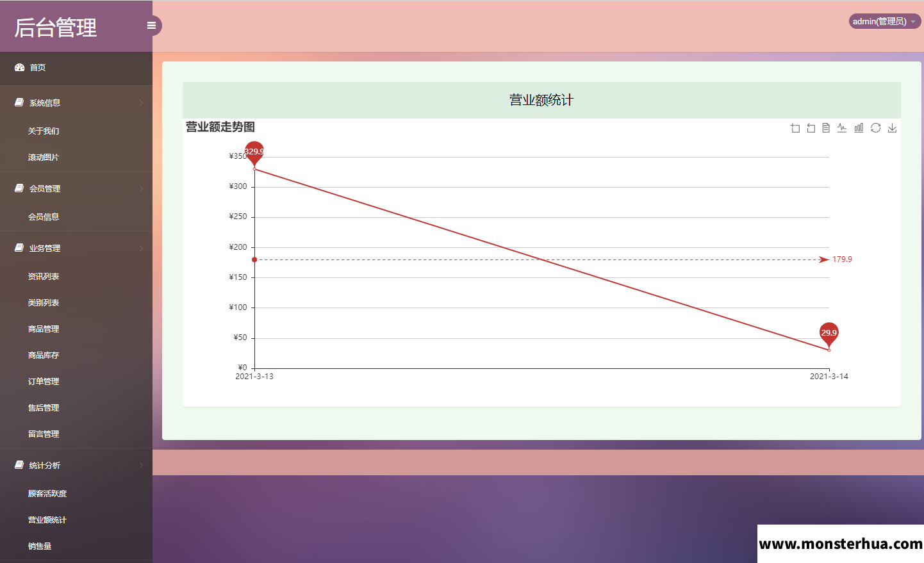Click the 2021-3-13 axis label
Image resolution: width=924 pixels, height=563 pixels.
[254, 377]
